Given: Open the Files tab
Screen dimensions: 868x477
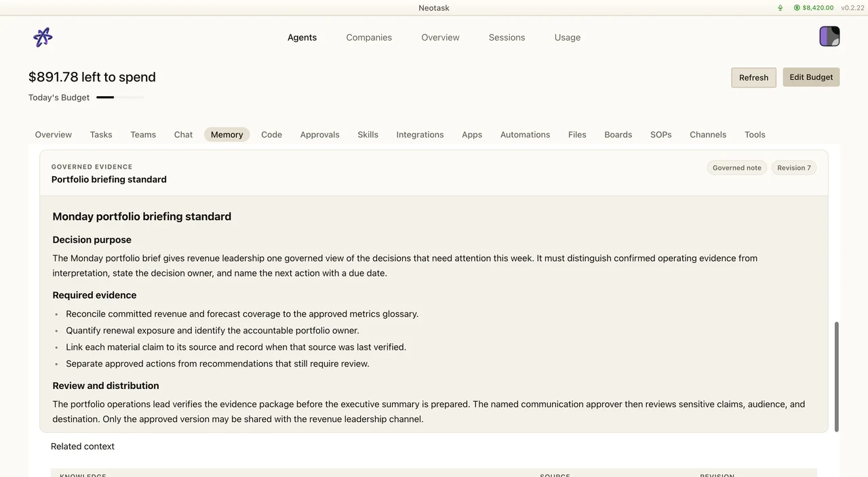Looking at the screenshot, I should tap(577, 135).
